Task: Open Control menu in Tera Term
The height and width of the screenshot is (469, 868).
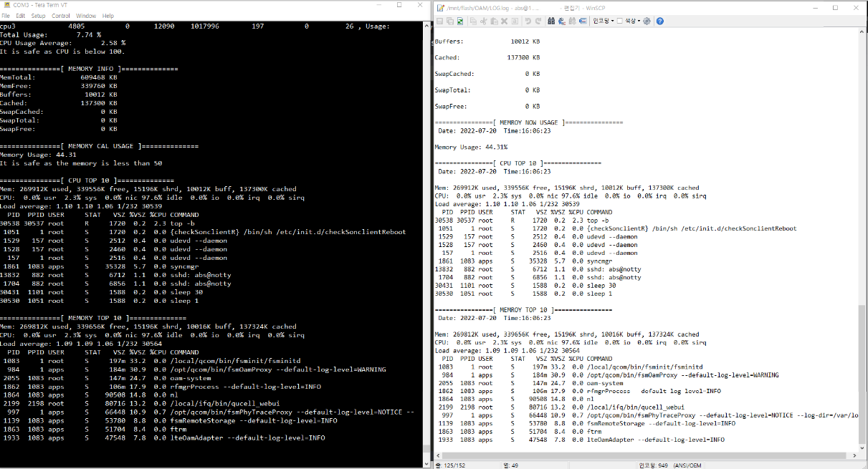Action: tap(61, 16)
